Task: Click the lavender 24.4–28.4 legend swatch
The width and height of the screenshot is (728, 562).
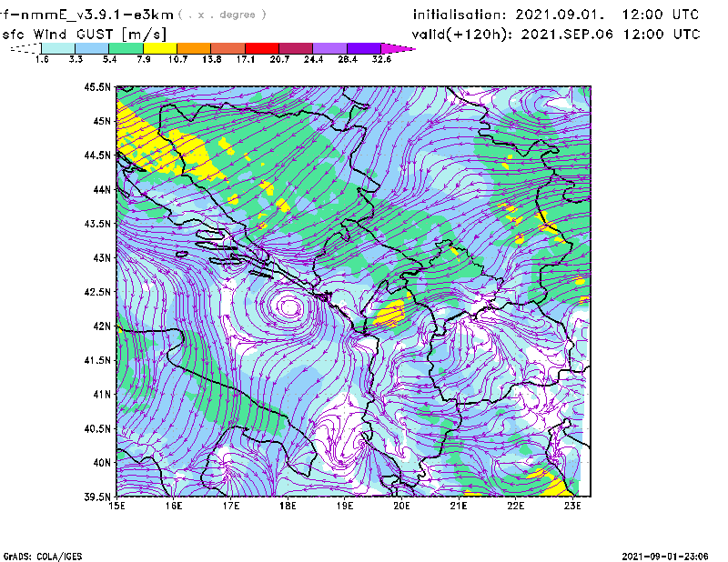Action: pyautogui.click(x=329, y=48)
